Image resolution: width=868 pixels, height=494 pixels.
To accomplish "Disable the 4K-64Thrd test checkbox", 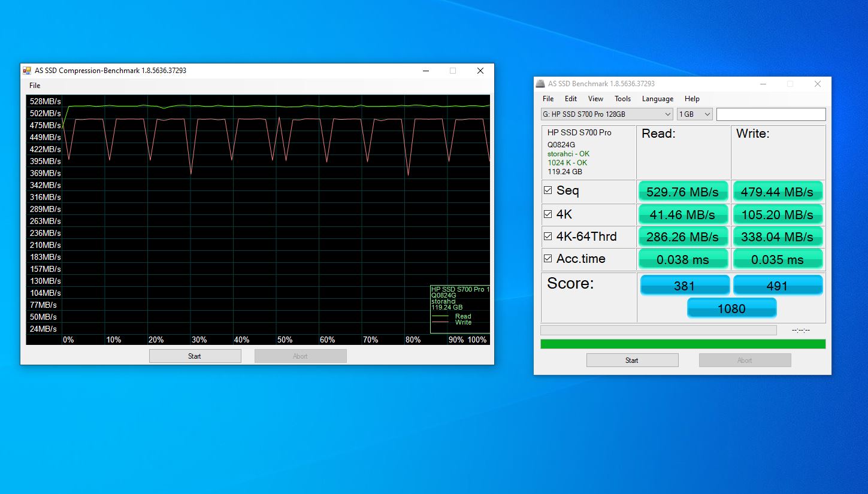I will click(x=548, y=237).
